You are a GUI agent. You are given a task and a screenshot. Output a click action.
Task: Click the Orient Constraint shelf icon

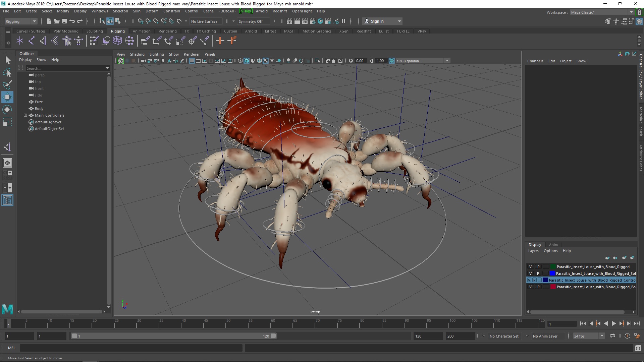click(x=169, y=41)
